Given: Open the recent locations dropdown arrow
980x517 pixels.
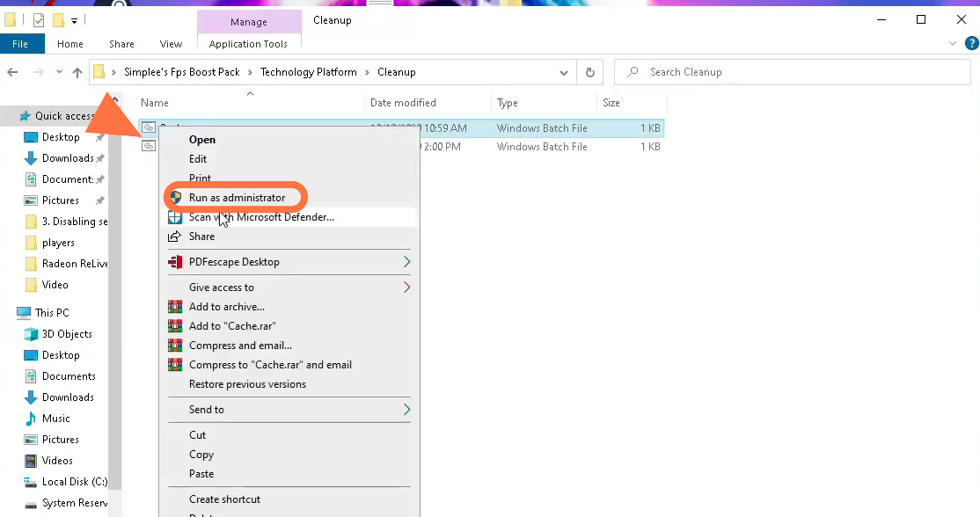Looking at the screenshot, I should pyautogui.click(x=59, y=72).
